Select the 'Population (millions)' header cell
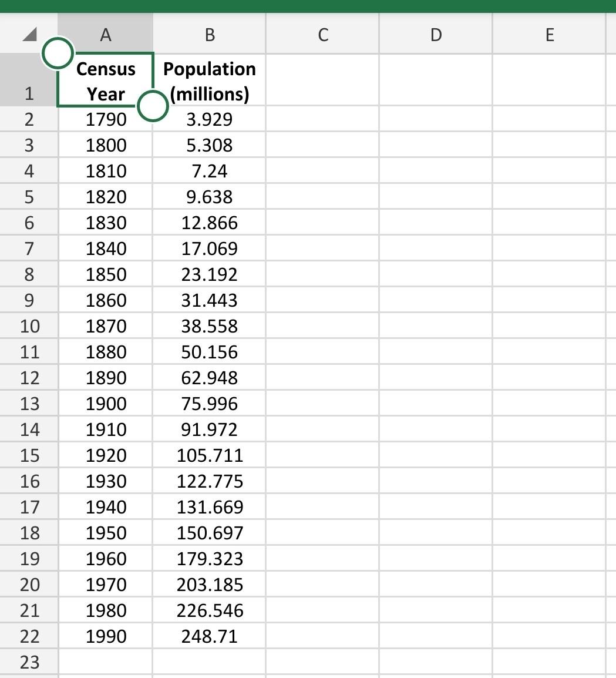The image size is (616, 678). [209, 80]
